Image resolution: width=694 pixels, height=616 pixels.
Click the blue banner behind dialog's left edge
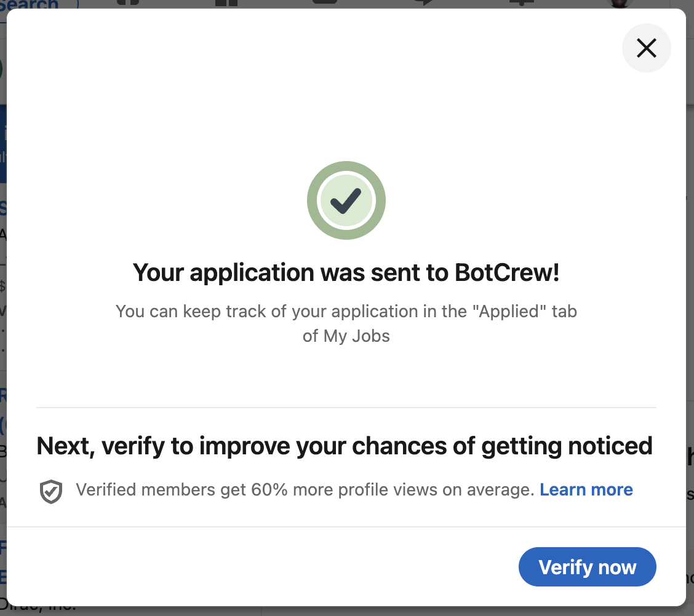[x=3, y=144]
